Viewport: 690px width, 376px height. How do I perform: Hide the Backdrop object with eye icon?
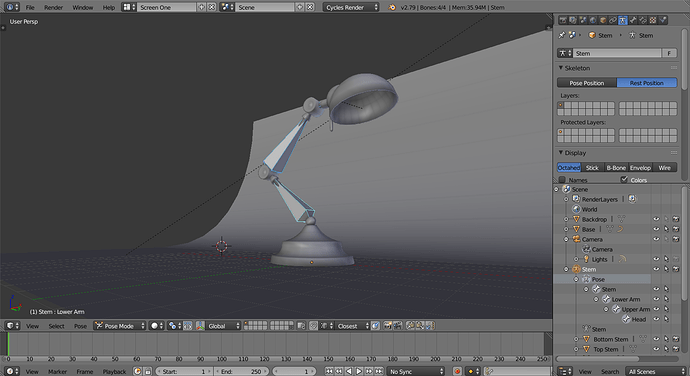[x=656, y=219]
